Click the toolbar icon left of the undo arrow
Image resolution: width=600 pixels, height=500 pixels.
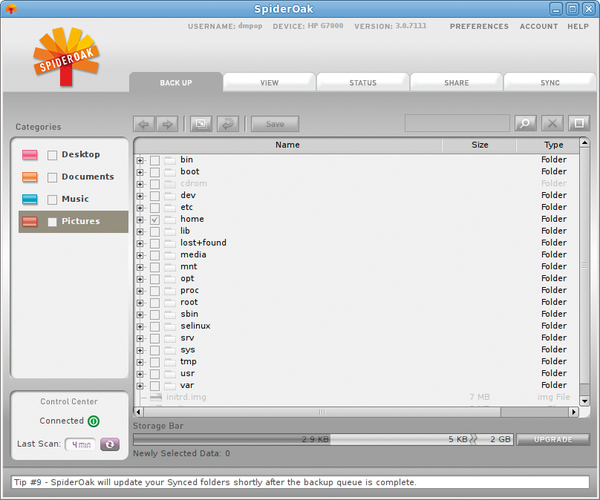pyautogui.click(x=201, y=124)
